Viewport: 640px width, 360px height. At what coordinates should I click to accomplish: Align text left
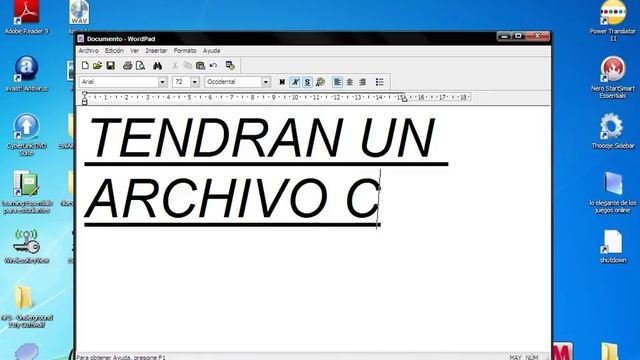click(337, 82)
